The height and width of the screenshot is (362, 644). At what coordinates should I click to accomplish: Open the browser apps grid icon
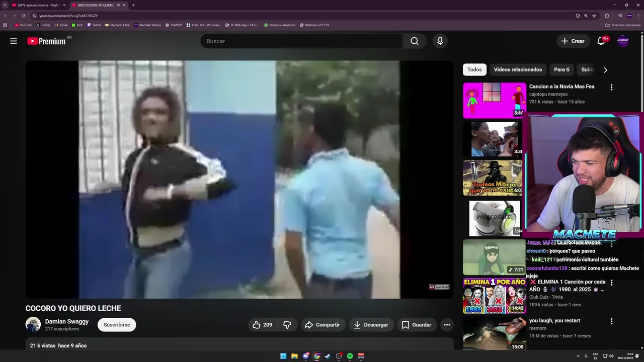click(5, 25)
